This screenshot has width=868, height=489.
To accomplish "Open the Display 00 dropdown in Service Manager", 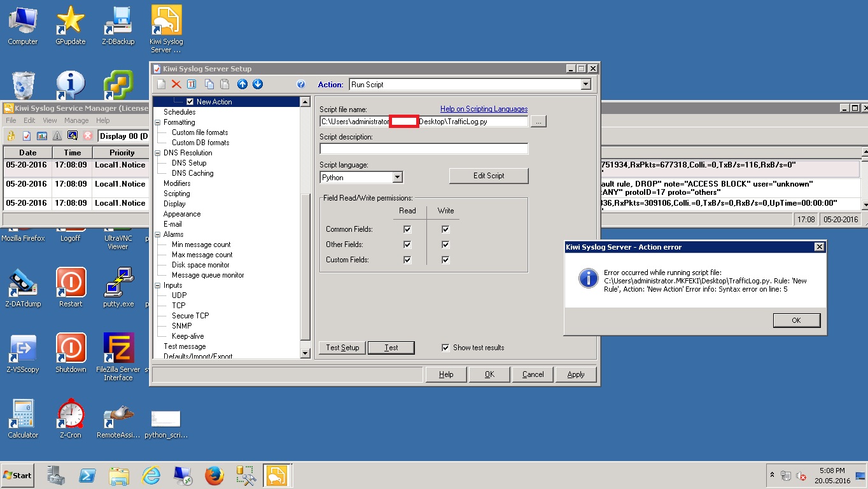I will click(x=123, y=136).
